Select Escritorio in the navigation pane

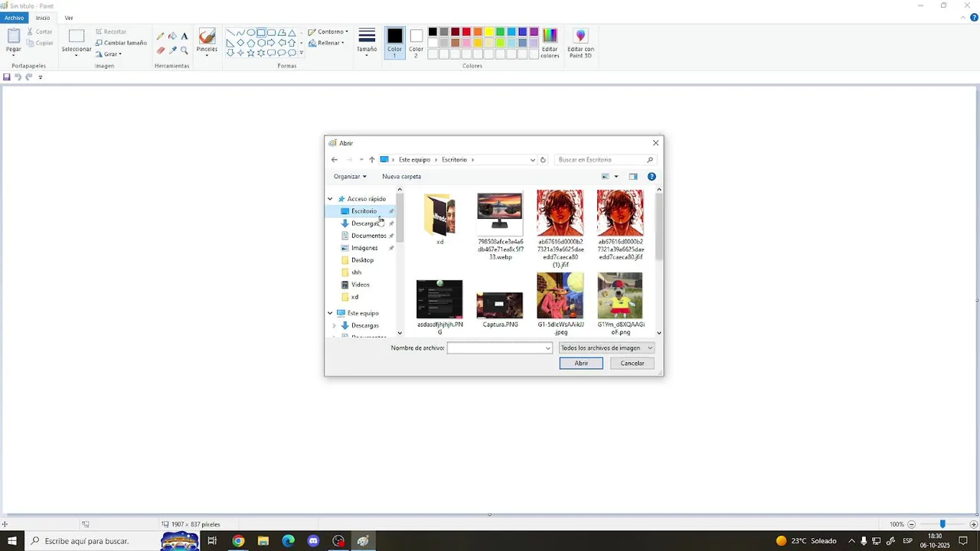tap(364, 211)
